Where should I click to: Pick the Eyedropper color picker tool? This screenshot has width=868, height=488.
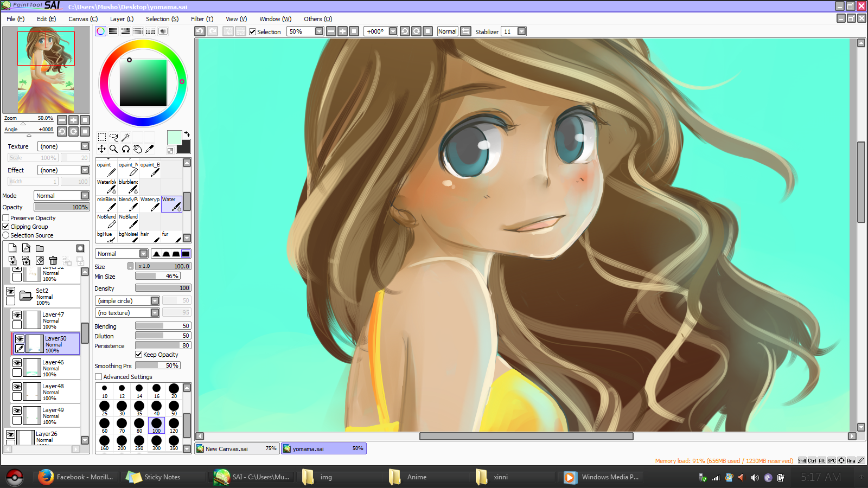(x=150, y=149)
